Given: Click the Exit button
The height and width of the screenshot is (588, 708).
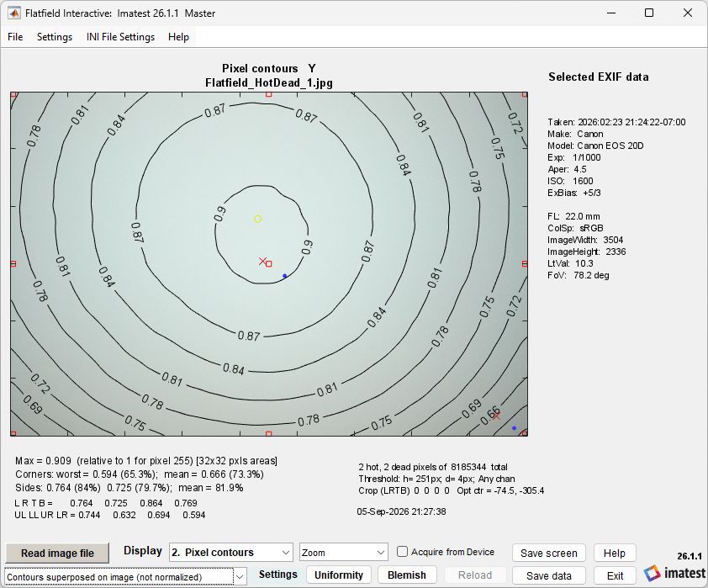Looking at the screenshot, I should click(615, 575).
